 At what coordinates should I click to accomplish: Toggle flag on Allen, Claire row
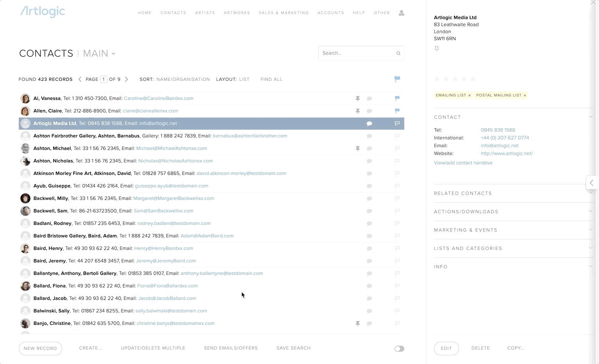397,111
